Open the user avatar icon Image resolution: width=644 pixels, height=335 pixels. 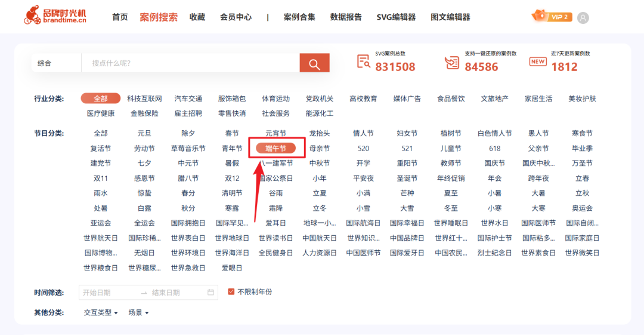point(583,18)
